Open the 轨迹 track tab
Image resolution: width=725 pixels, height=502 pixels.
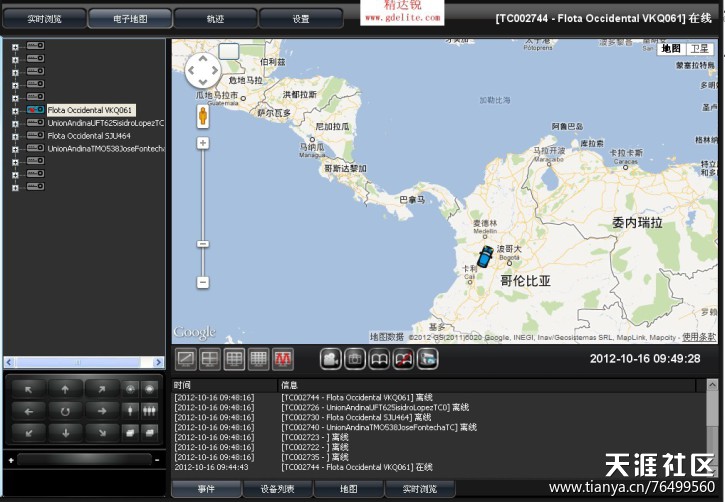(x=215, y=19)
